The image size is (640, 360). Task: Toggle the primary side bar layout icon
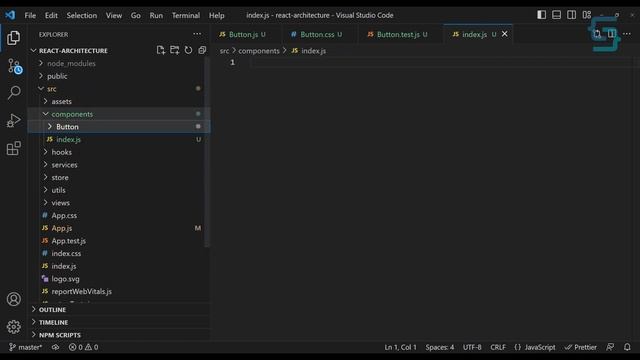click(x=541, y=15)
